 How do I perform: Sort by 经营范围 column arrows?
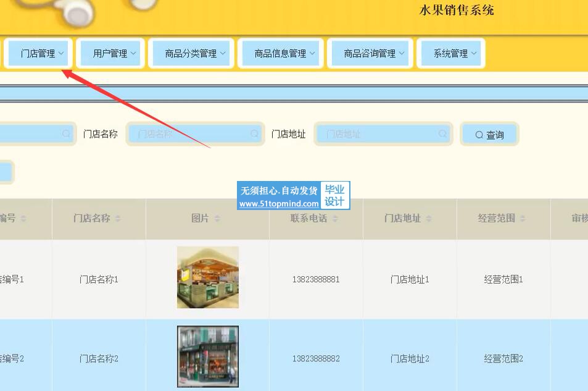(523, 218)
